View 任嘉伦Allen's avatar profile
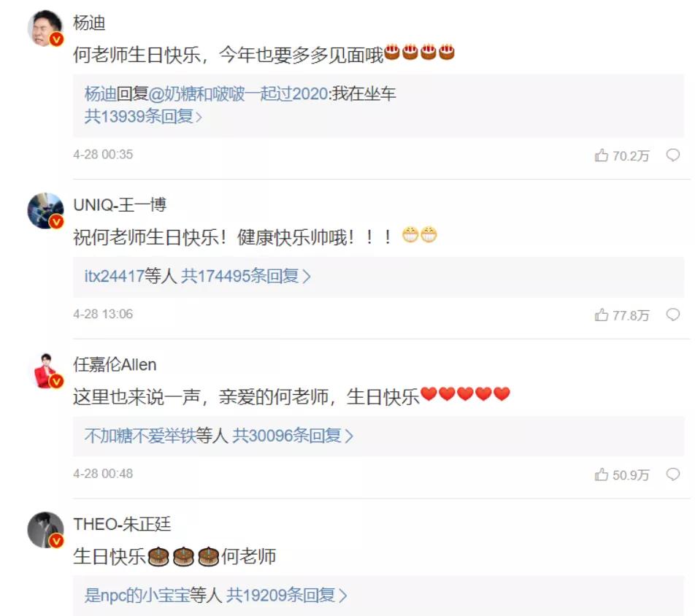Viewport: 695px width, 616px height. coord(46,371)
